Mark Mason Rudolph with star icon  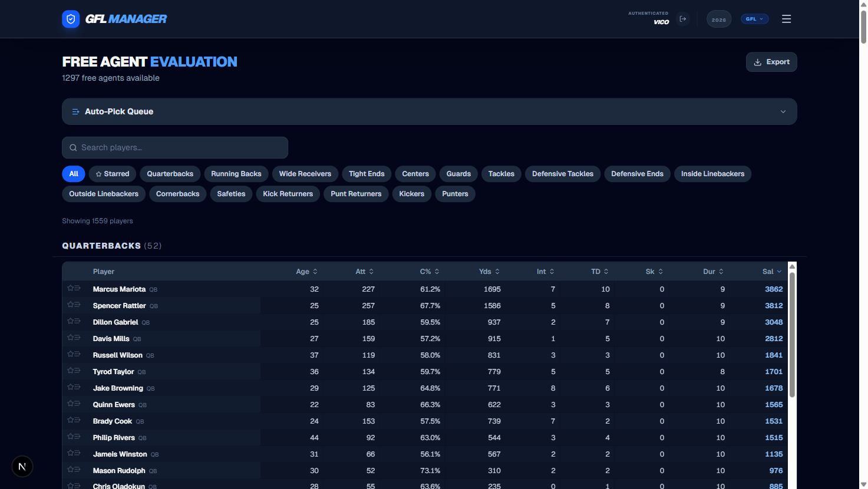click(x=70, y=470)
